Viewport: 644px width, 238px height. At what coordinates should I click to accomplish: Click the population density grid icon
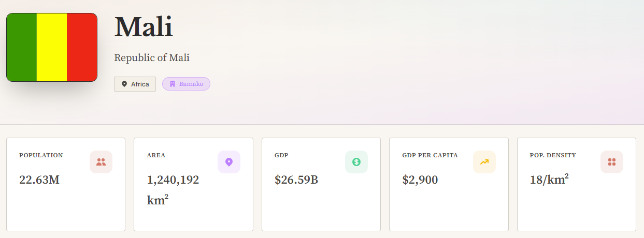(612, 162)
